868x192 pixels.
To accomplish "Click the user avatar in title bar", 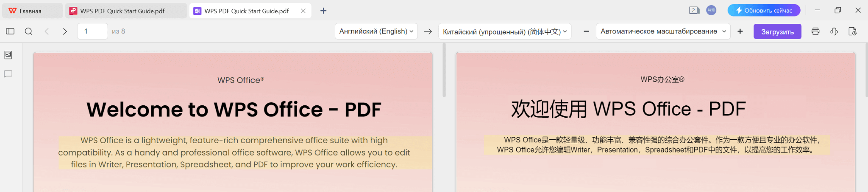I will (711, 10).
